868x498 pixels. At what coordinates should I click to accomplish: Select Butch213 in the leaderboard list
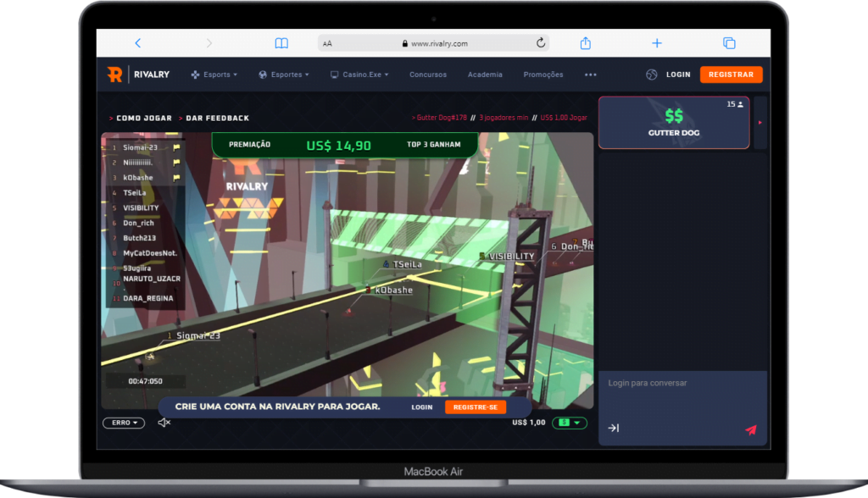tap(140, 238)
